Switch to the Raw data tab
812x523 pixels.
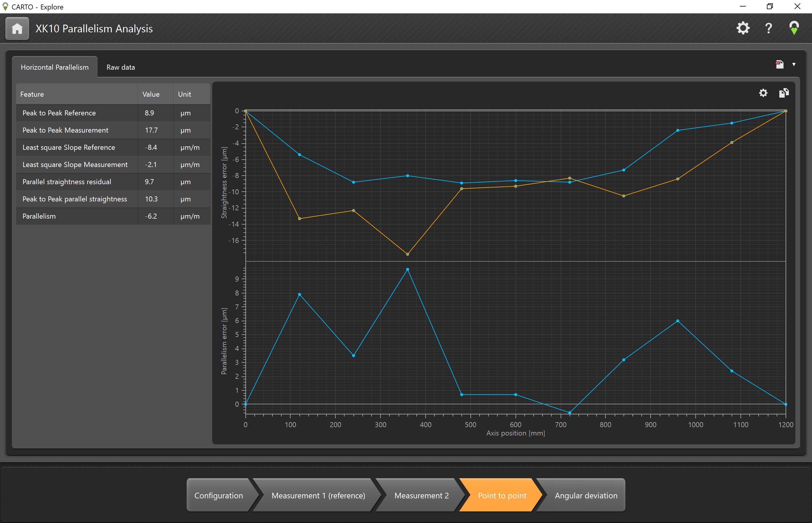[120, 67]
